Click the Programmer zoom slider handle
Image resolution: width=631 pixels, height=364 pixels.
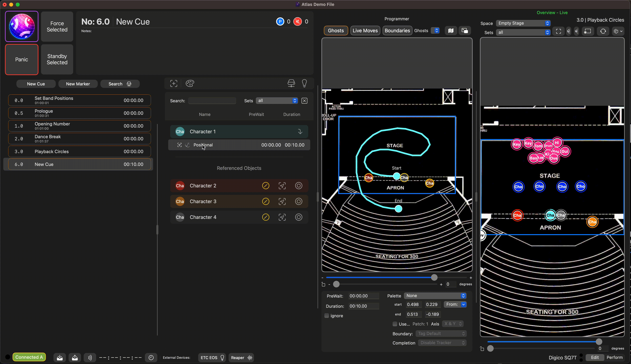click(434, 277)
